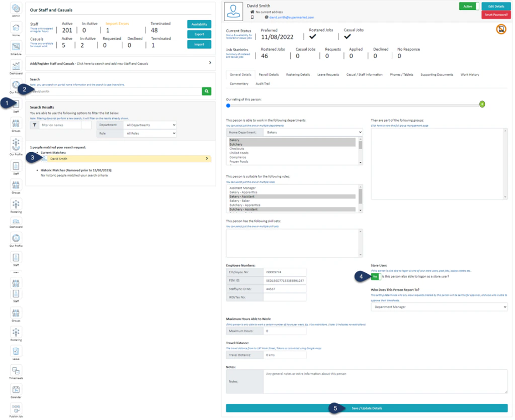Open the Casual / Staff Information tab
Screen dimensions: 515x420
pyautogui.click(x=364, y=75)
